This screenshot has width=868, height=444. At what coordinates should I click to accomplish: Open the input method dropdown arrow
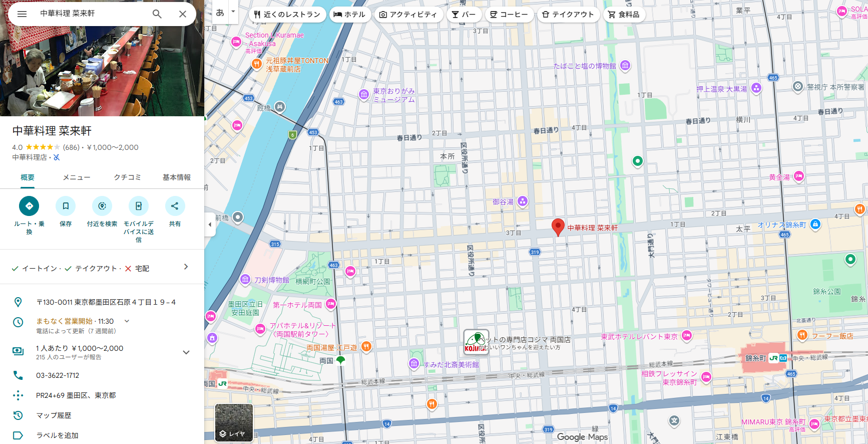click(233, 12)
